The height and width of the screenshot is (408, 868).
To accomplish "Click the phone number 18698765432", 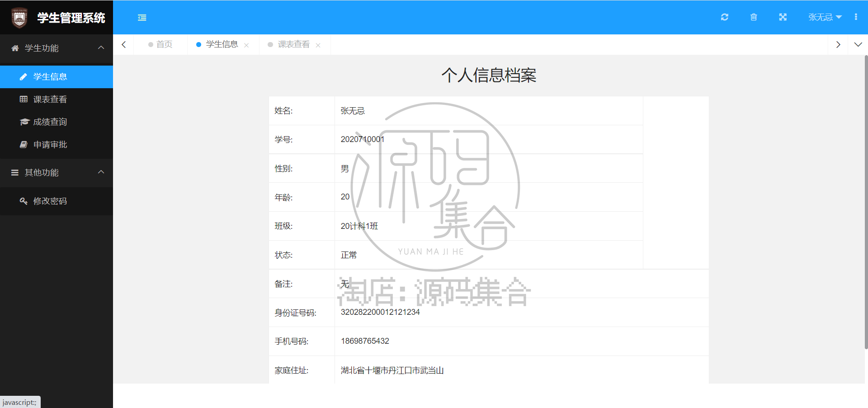I will (x=365, y=341).
